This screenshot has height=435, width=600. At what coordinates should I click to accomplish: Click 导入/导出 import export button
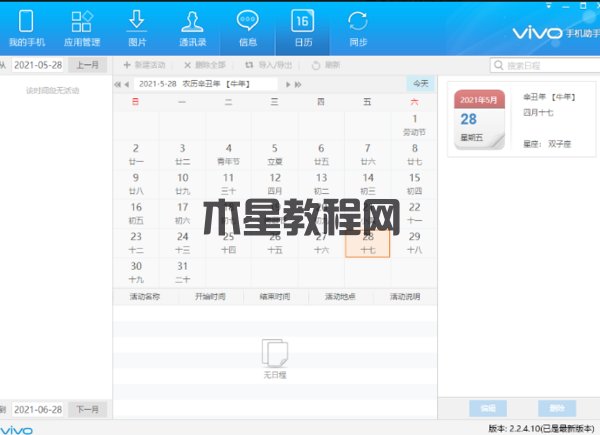(x=268, y=65)
